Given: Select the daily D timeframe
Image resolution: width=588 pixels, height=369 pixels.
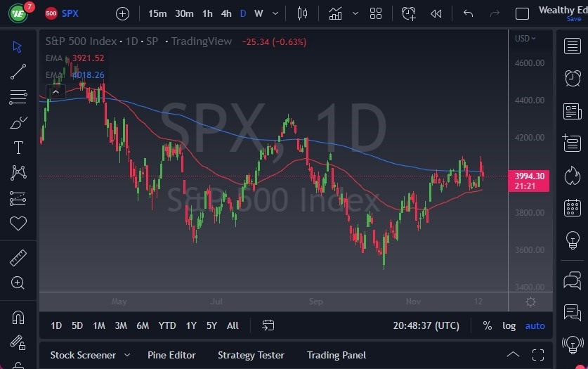Looking at the screenshot, I should pos(243,14).
